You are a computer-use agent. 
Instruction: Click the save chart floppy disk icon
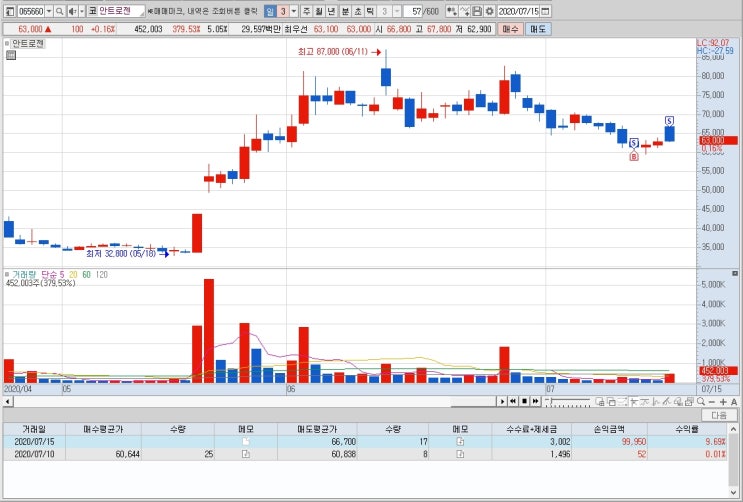[x=477, y=11]
